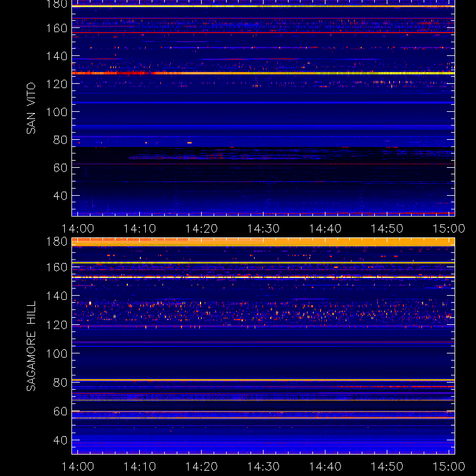Click 14:10 time label under San Vito plot

pos(140,228)
